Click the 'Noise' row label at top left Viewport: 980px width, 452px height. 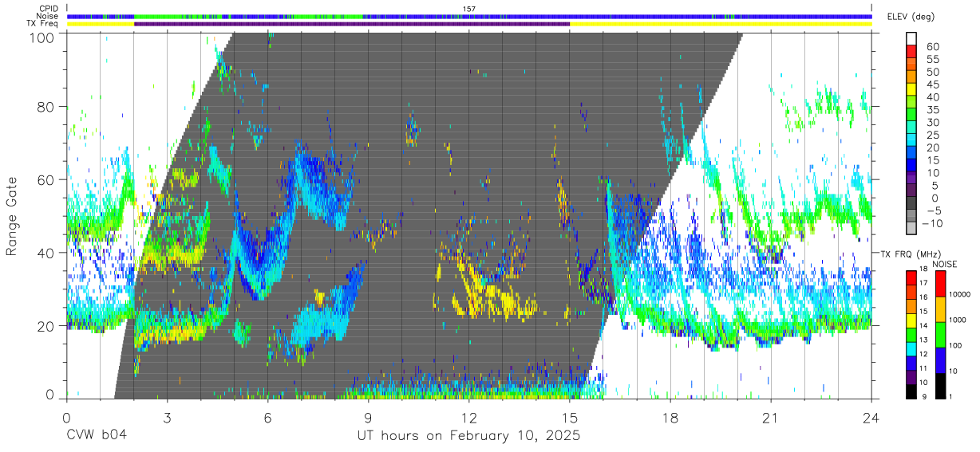[x=47, y=16]
